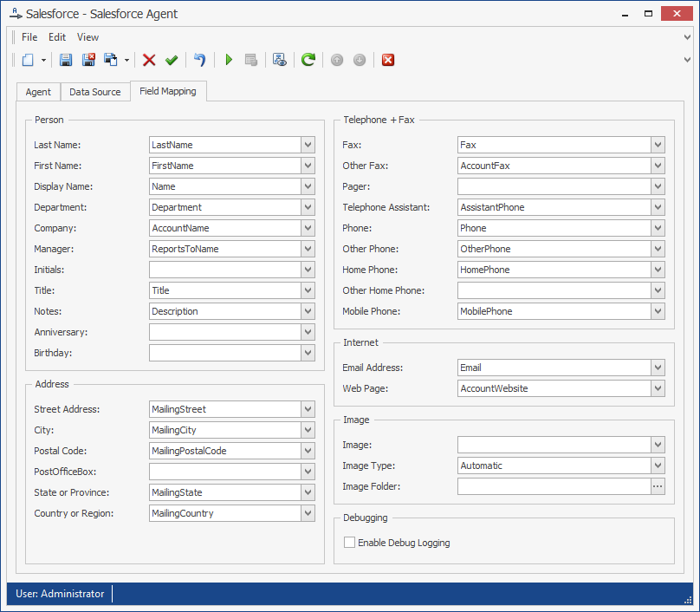Open the Last Name dropdown arrow
The width and height of the screenshot is (700, 612).
(x=308, y=145)
